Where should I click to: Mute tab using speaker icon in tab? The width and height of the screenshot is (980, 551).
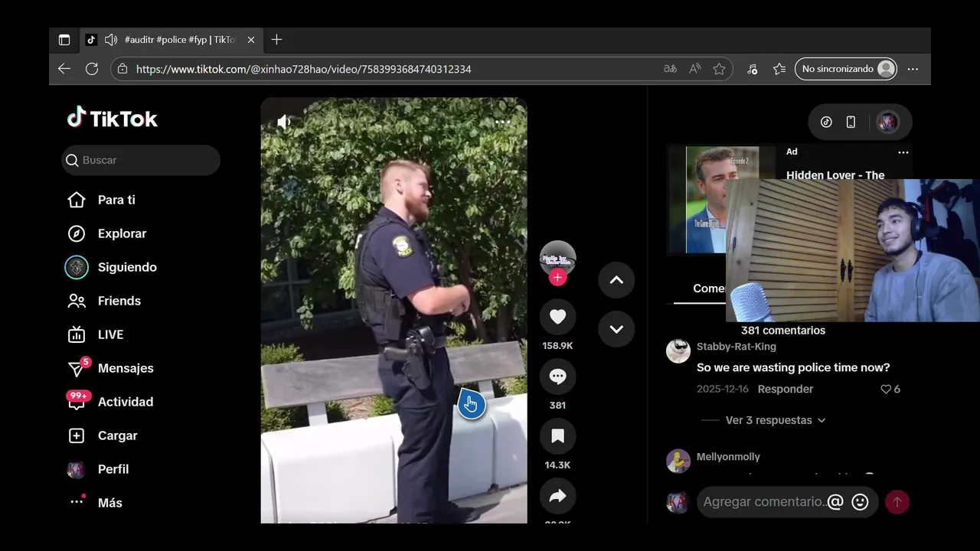(x=111, y=40)
